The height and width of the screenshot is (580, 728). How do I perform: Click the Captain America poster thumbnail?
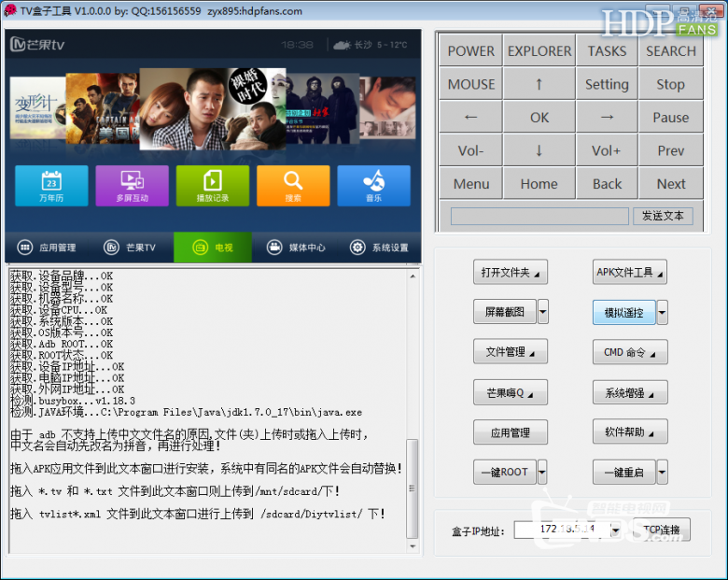[x=102, y=108]
